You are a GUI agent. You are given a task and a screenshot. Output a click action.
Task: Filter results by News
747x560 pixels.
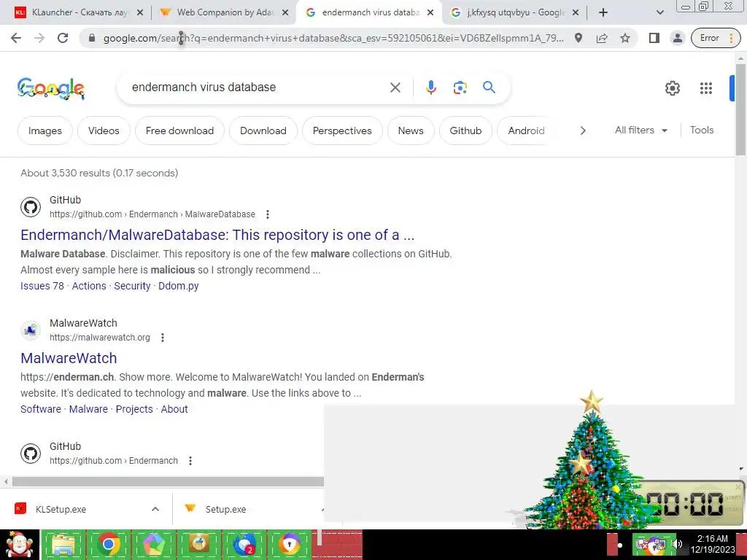coord(411,131)
